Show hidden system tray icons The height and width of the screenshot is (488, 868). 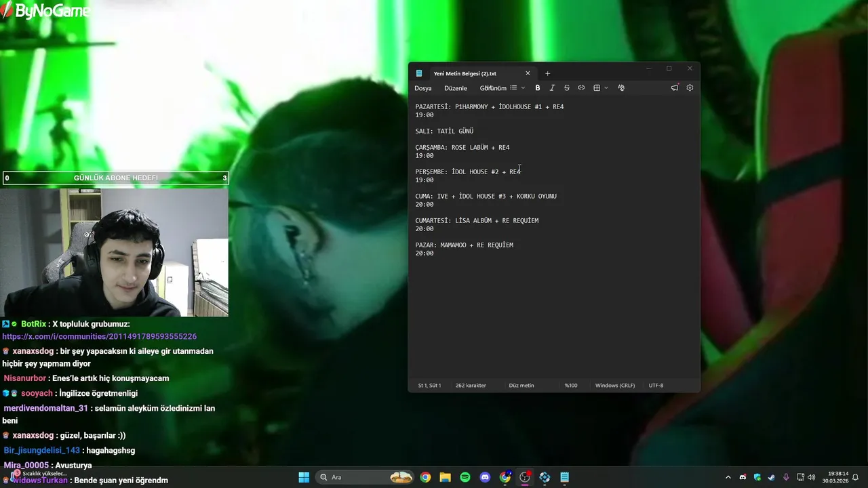pyautogui.click(x=728, y=477)
